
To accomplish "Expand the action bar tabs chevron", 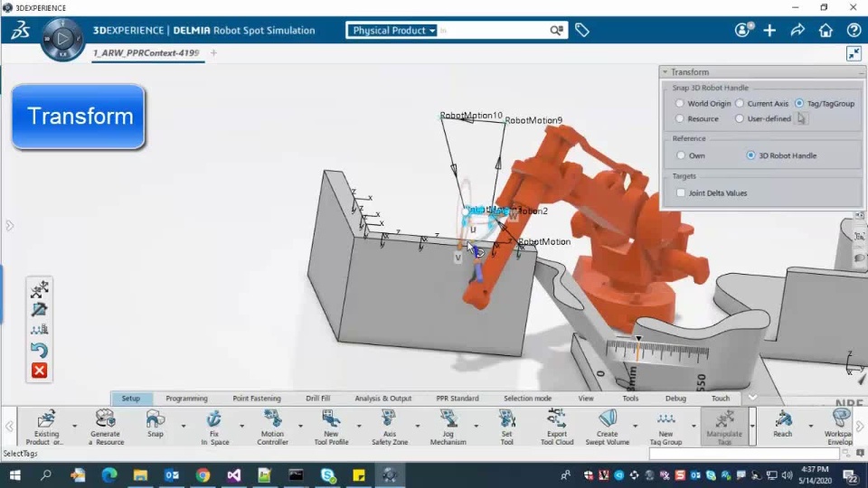I will (x=752, y=398).
